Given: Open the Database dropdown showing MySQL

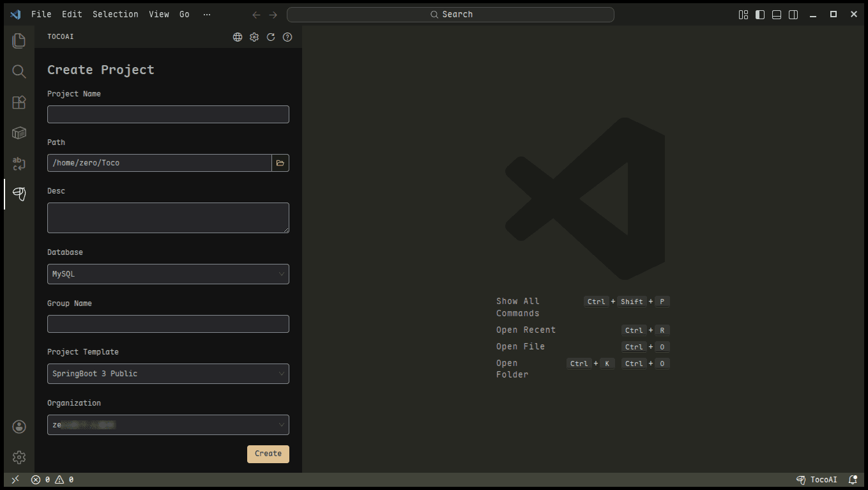Looking at the screenshot, I should 168,273.
